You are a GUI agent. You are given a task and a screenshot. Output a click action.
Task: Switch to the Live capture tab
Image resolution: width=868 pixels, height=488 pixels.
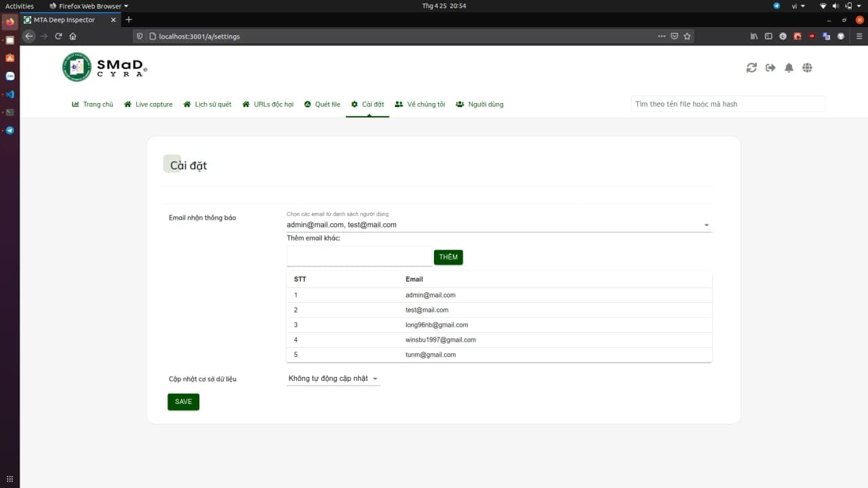click(x=149, y=104)
